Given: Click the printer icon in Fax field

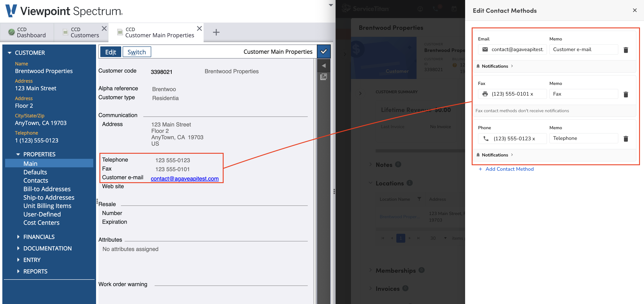Looking at the screenshot, I should (x=485, y=94).
